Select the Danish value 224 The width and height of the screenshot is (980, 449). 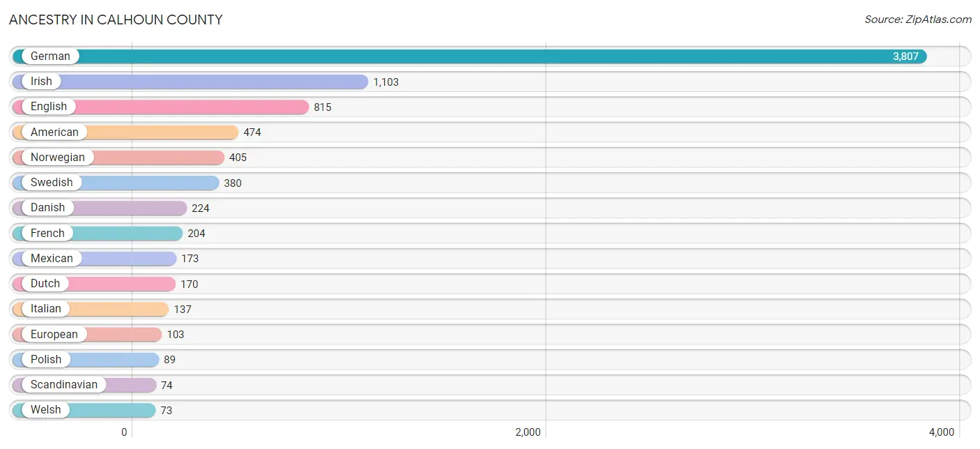click(201, 208)
